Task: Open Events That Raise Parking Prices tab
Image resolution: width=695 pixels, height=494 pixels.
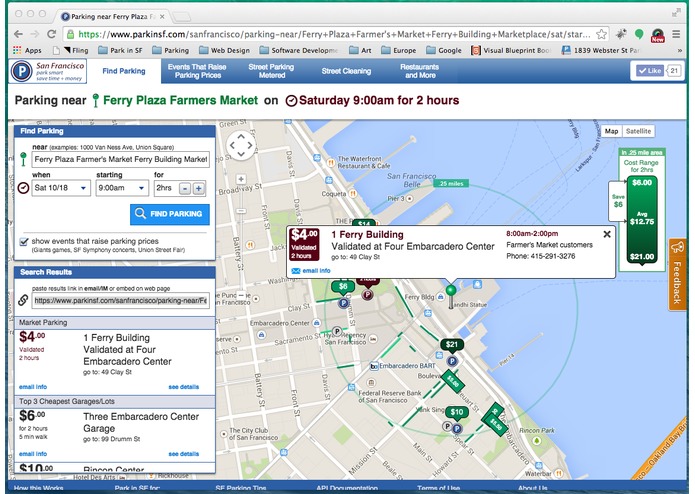Action: click(197, 71)
